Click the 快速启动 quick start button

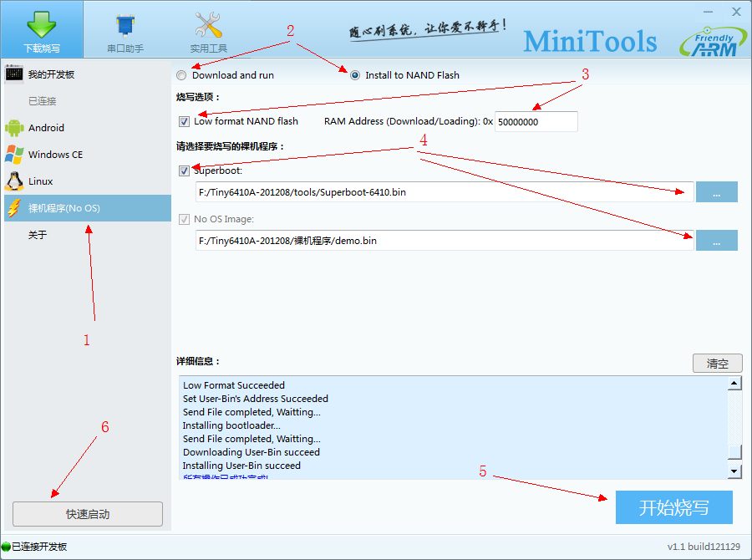88,514
